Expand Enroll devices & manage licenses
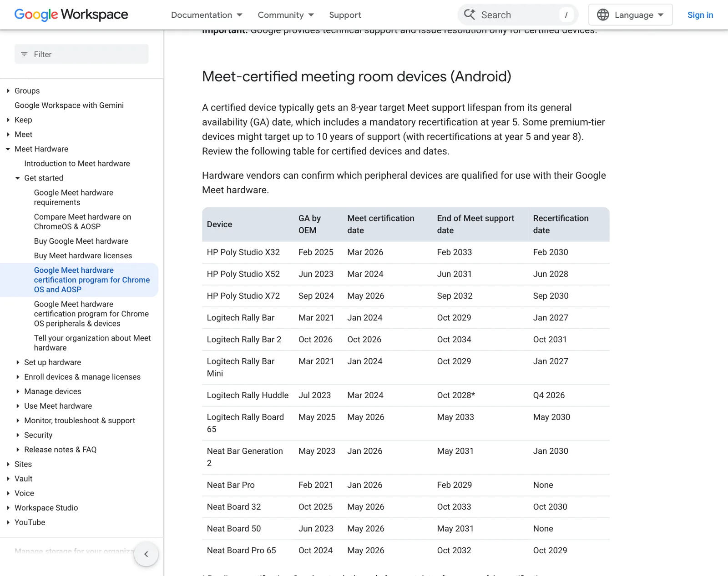Viewport: 728px width, 576px height. [x=18, y=377]
